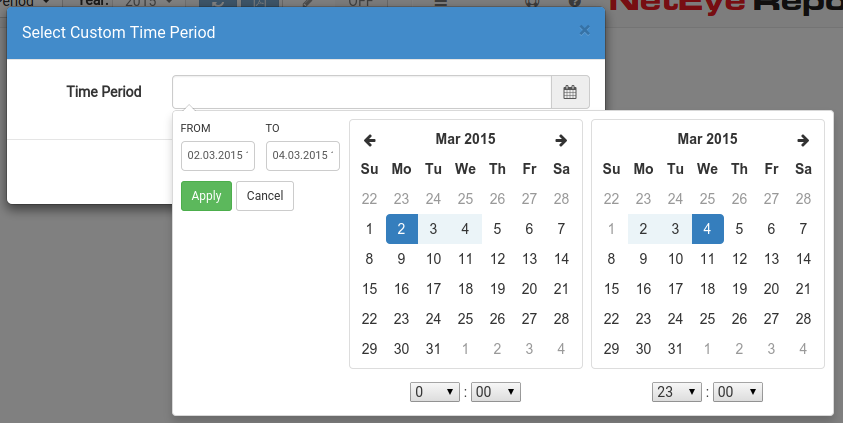Advance right calendar to next month

tap(803, 140)
